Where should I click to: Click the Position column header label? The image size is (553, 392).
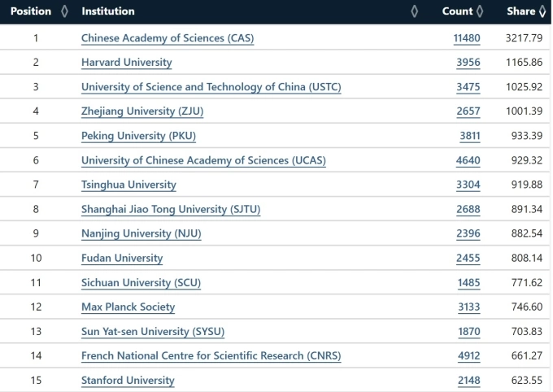coord(31,11)
